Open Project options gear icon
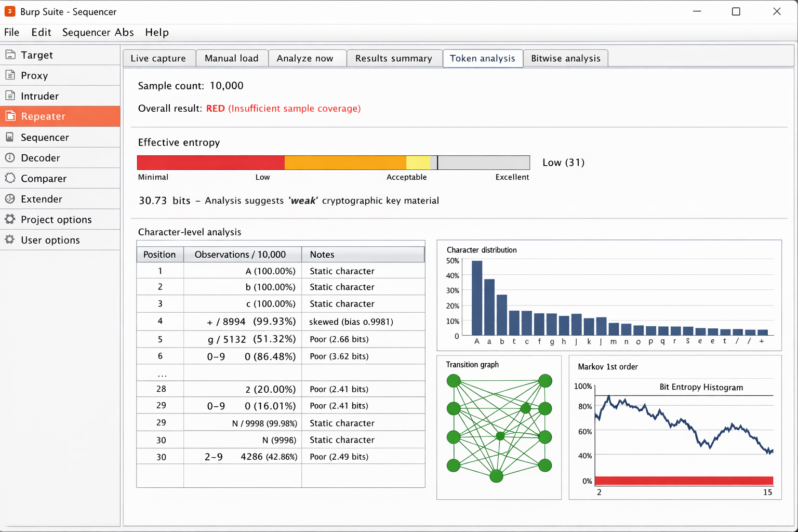This screenshot has height=532, width=798. pos(10,219)
